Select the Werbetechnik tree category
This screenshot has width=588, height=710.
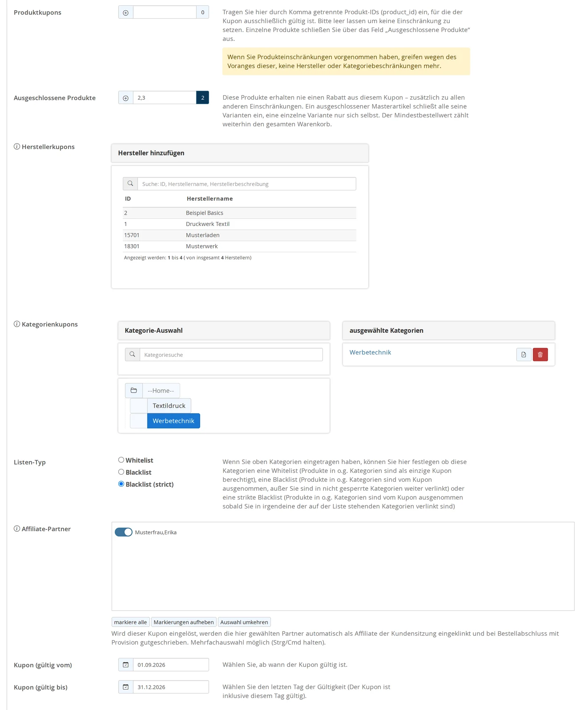[173, 421]
